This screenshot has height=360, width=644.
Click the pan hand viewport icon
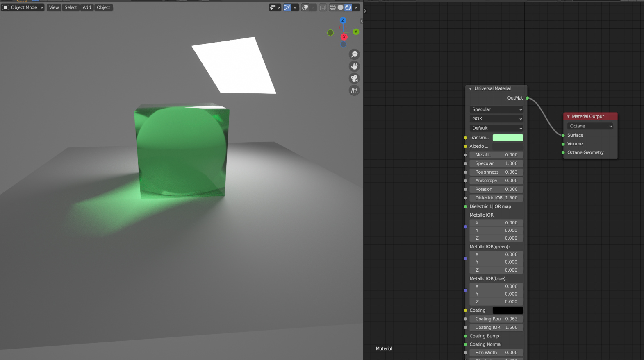point(354,66)
